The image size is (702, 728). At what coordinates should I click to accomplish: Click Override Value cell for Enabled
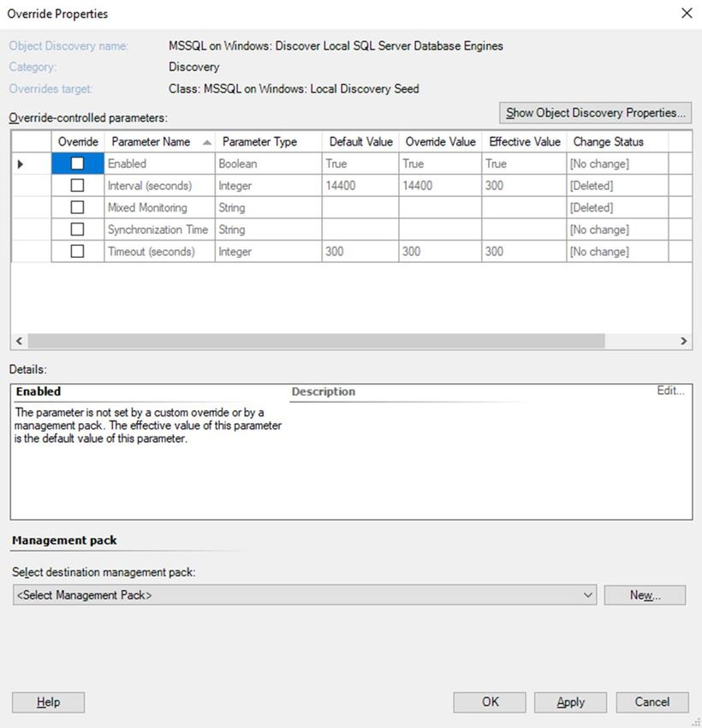(x=440, y=164)
